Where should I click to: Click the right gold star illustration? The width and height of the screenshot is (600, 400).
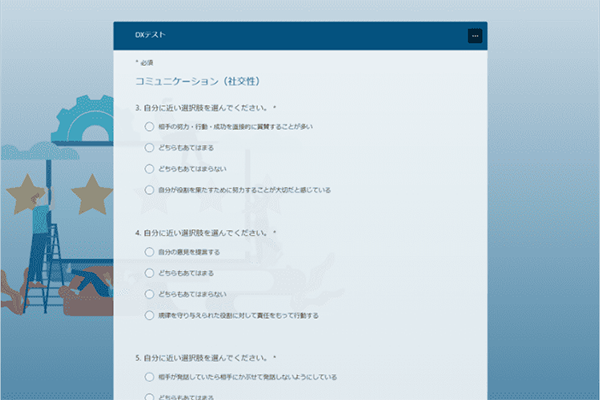[92, 191]
